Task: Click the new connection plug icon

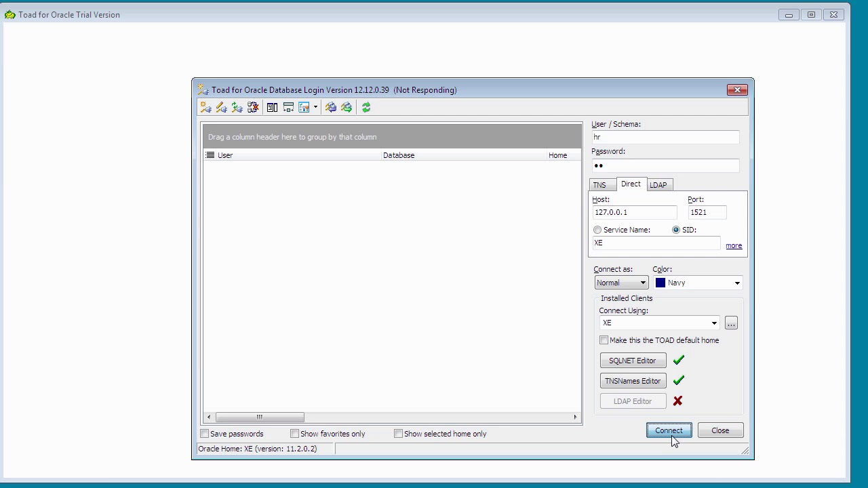Action: click(205, 108)
